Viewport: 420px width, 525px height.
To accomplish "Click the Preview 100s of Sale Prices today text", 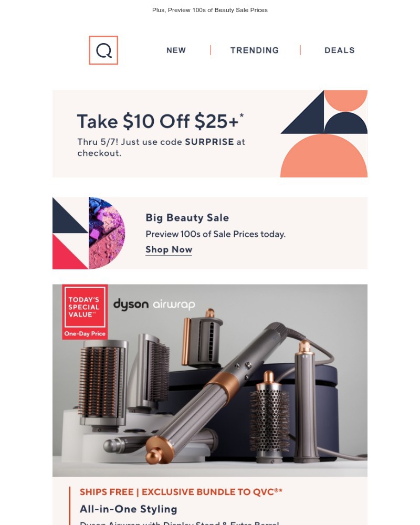I will (215, 234).
